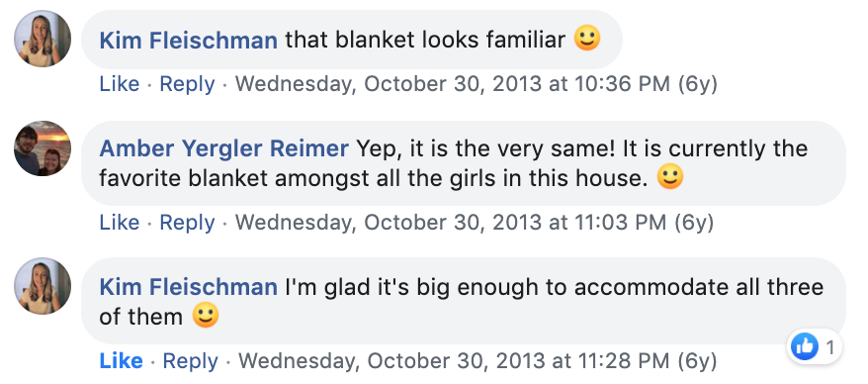Viewport: 868px width, 384px height.
Task: View the reaction count "1"
Action: click(829, 347)
